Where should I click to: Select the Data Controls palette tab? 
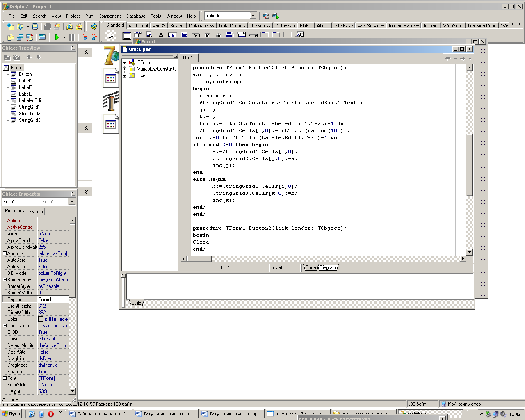pyautogui.click(x=232, y=25)
